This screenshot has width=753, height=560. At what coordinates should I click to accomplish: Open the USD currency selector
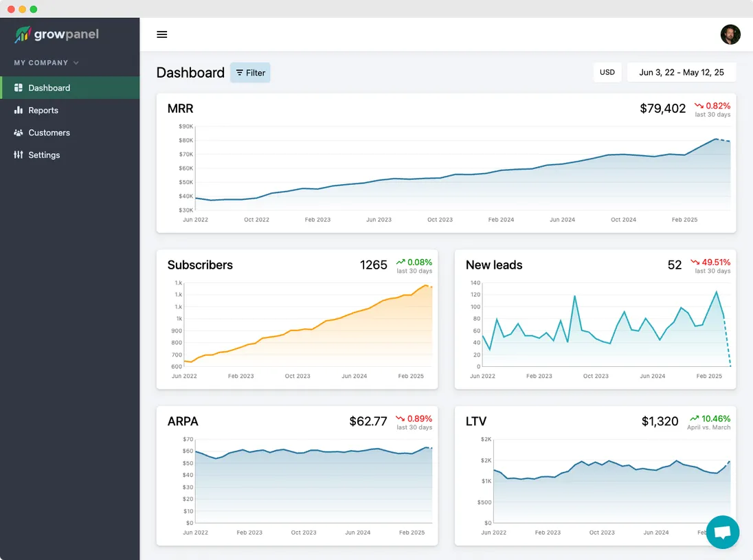click(x=607, y=72)
